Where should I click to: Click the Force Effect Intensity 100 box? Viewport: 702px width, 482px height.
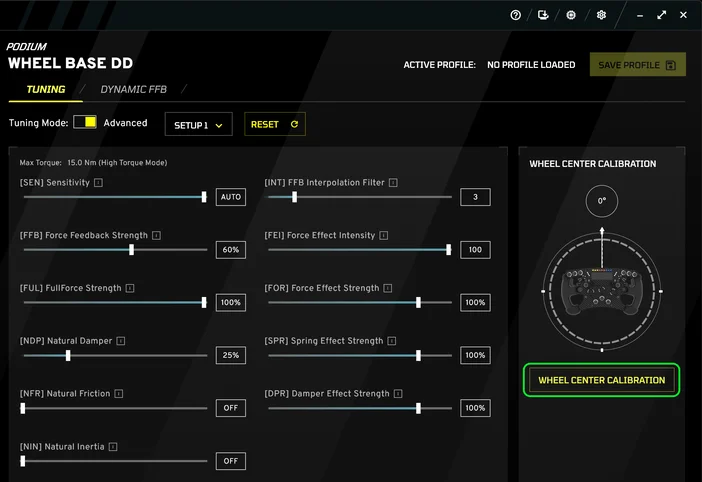pyautogui.click(x=475, y=250)
